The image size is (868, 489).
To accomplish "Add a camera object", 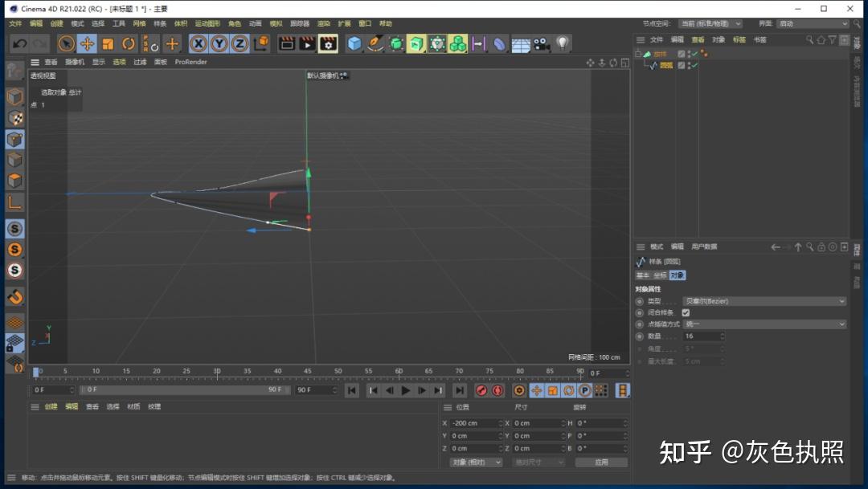I will [x=542, y=43].
